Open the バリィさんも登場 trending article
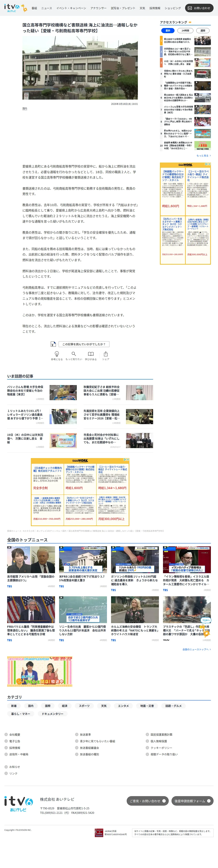This screenshot has width=218, height=868. click(x=42, y=392)
